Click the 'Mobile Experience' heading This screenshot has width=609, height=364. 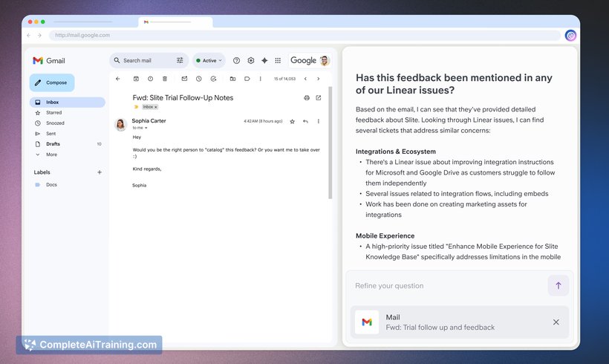(x=385, y=235)
